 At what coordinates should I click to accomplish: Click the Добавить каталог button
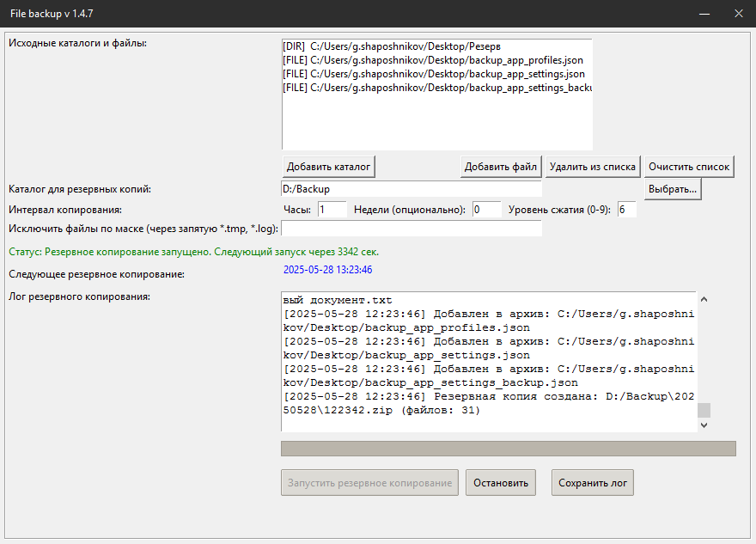(328, 167)
